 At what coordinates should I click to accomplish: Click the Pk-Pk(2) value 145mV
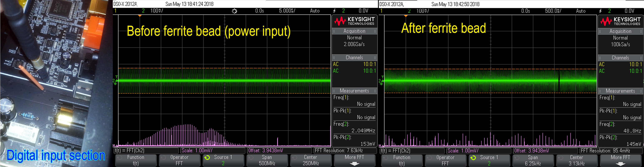634,144
